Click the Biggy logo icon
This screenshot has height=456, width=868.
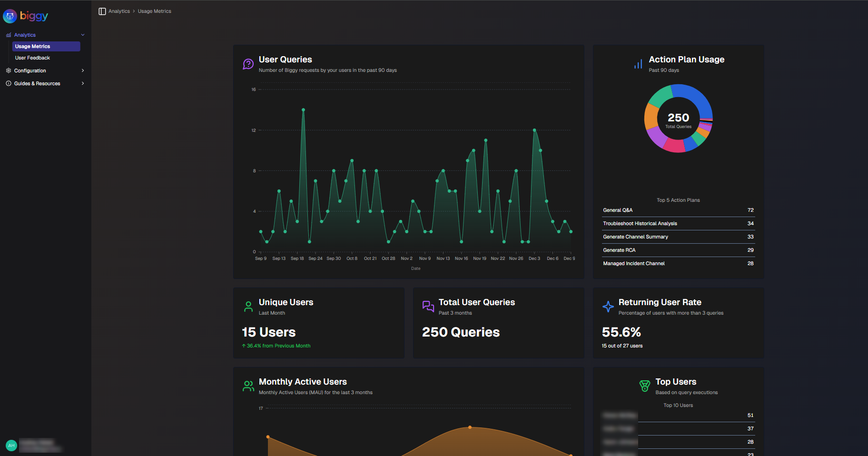(x=10, y=16)
